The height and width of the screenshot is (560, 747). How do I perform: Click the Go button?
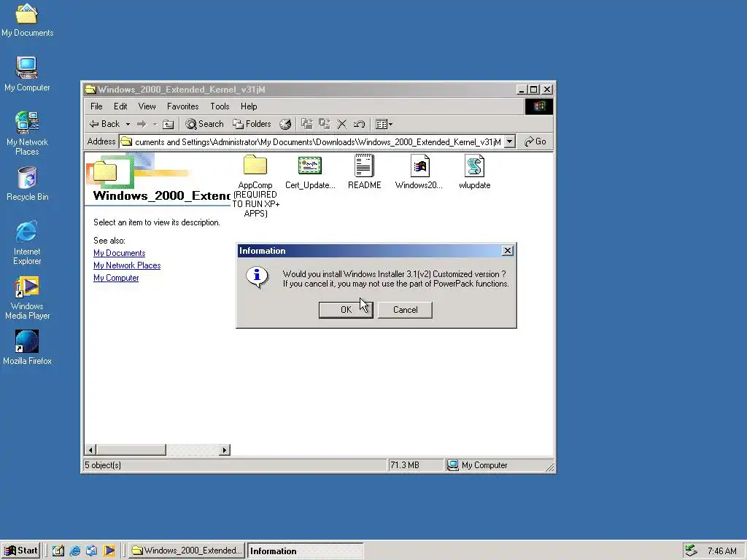point(535,141)
